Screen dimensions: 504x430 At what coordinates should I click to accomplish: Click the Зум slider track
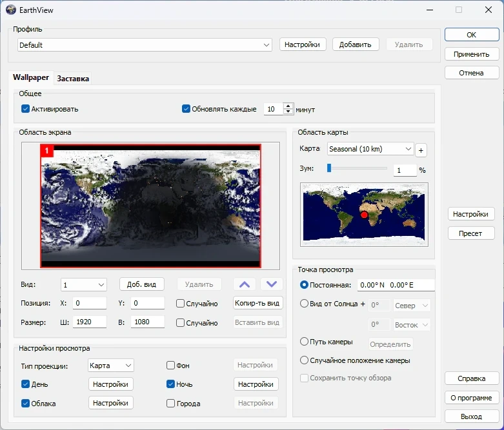(358, 168)
